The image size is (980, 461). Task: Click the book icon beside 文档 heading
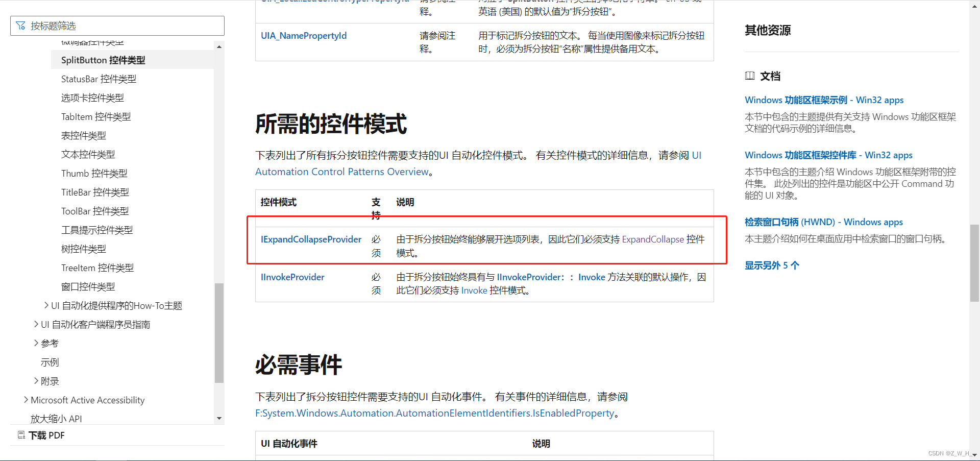[x=750, y=76]
